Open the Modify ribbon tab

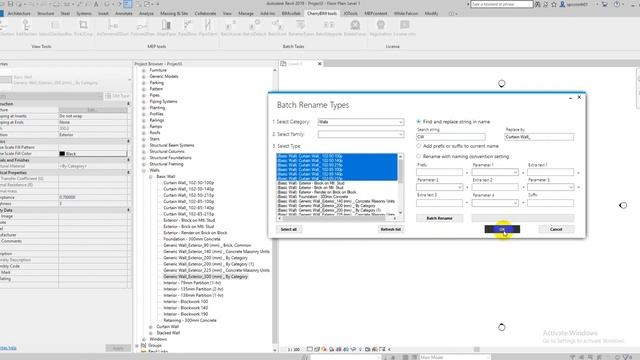(431, 13)
